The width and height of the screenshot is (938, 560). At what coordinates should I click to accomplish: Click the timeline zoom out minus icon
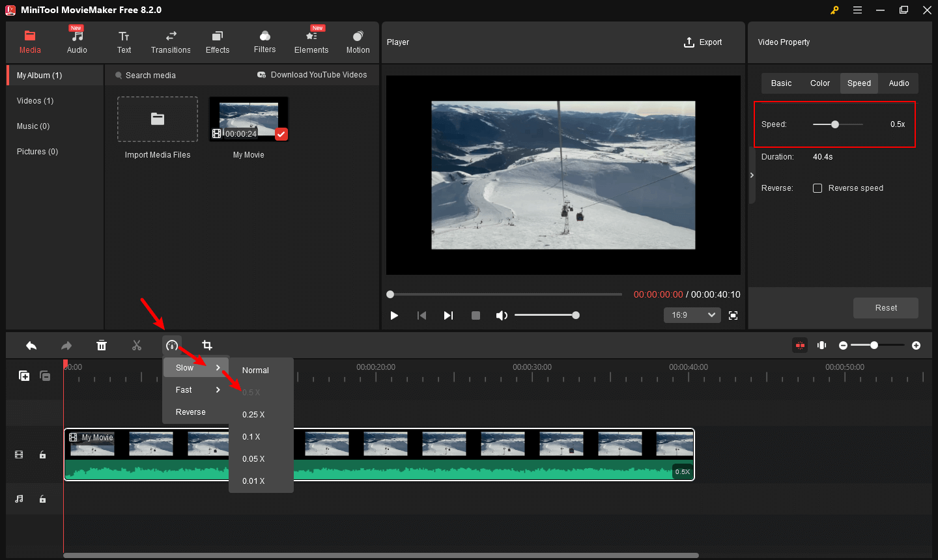pos(844,345)
